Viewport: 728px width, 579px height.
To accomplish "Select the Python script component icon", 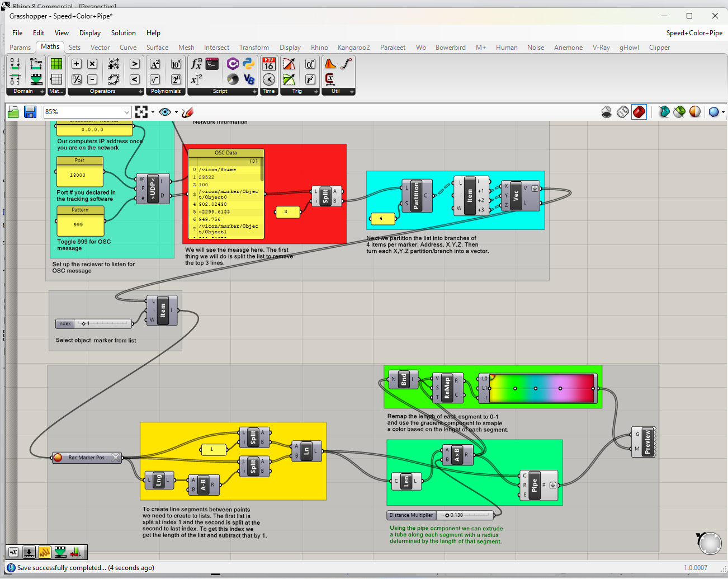I will coord(249,64).
